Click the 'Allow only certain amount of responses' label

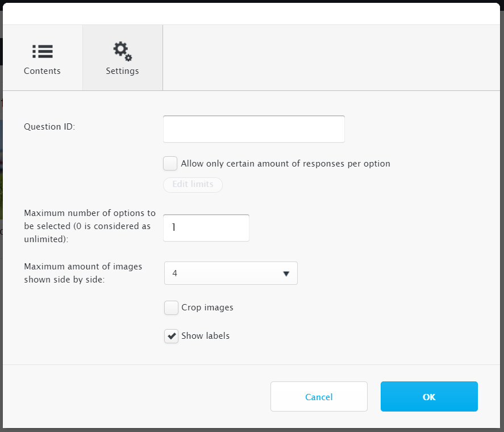coord(285,163)
